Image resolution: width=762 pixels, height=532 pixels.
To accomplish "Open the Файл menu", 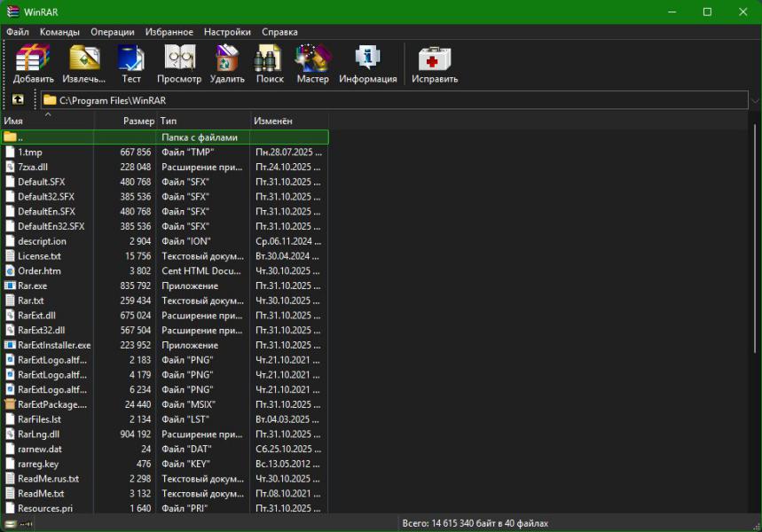I will pyautogui.click(x=18, y=32).
